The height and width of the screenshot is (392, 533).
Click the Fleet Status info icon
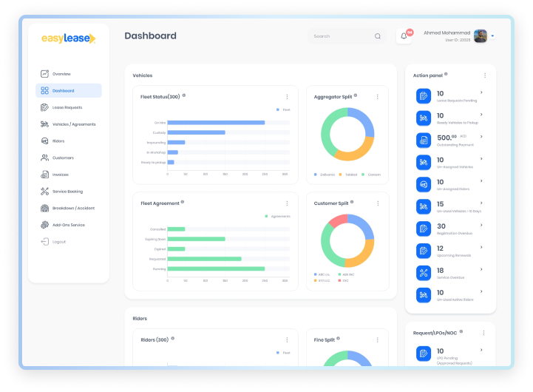point(184,95)
